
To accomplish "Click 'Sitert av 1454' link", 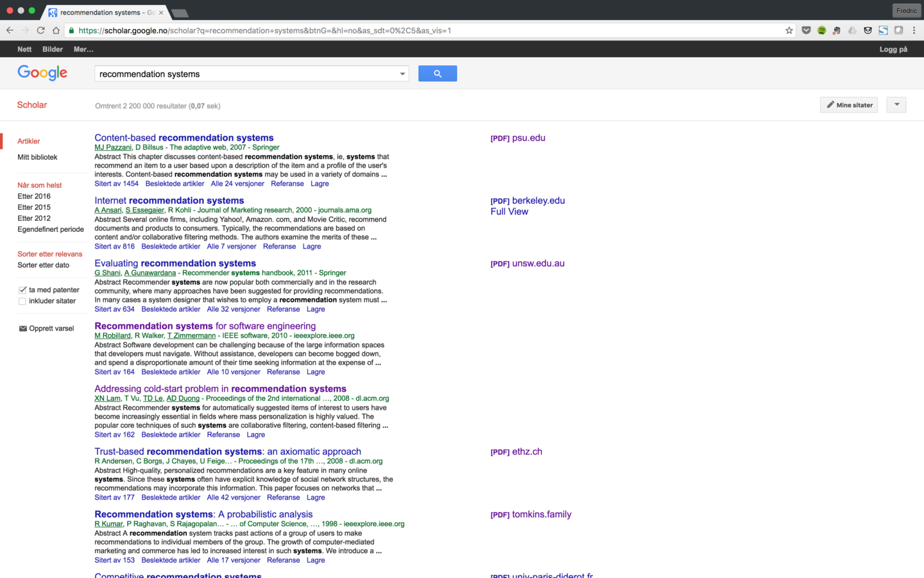I will (x=117, y=184).
